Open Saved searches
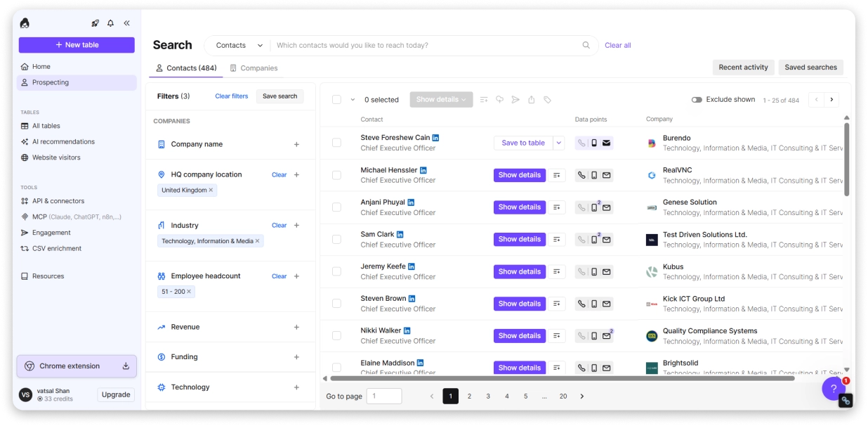 tap(811, 67)
